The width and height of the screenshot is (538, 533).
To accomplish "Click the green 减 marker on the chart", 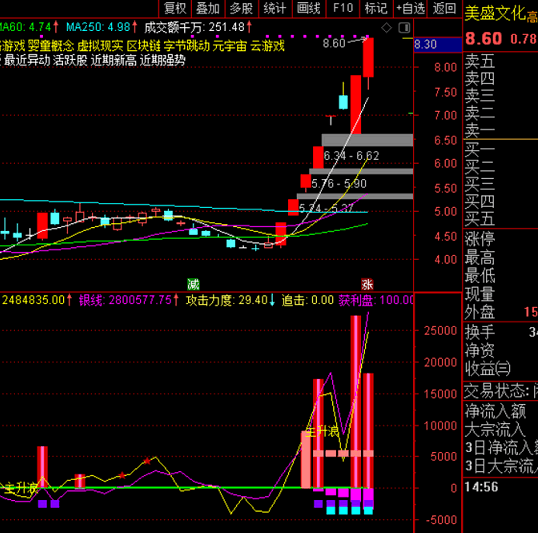I will tap(193, 284).
